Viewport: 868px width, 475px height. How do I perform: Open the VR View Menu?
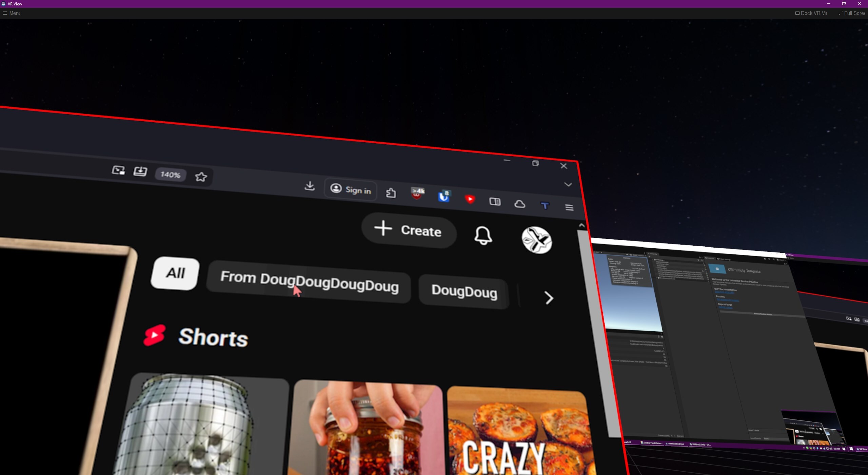click(x=11, y=13)
